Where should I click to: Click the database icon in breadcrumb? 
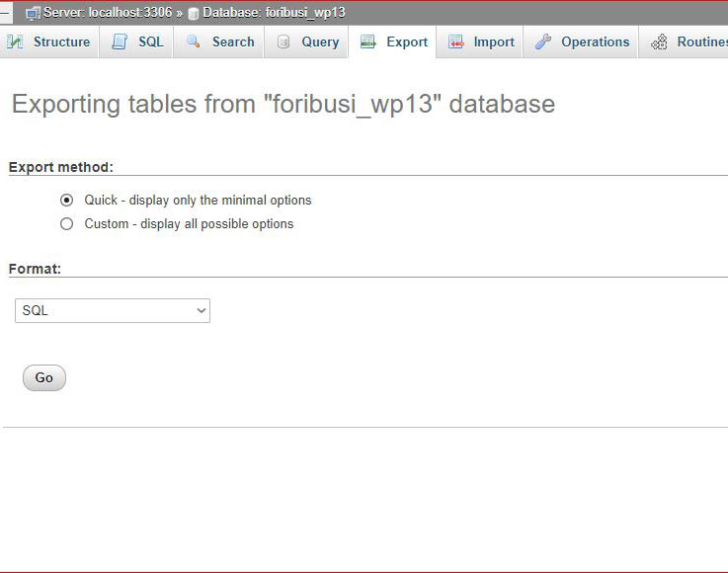pyautogui.click(x=194, y=14)
